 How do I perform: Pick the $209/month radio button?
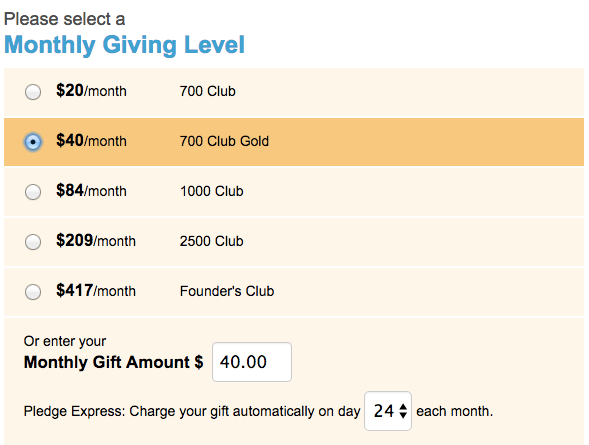(33, 242)
